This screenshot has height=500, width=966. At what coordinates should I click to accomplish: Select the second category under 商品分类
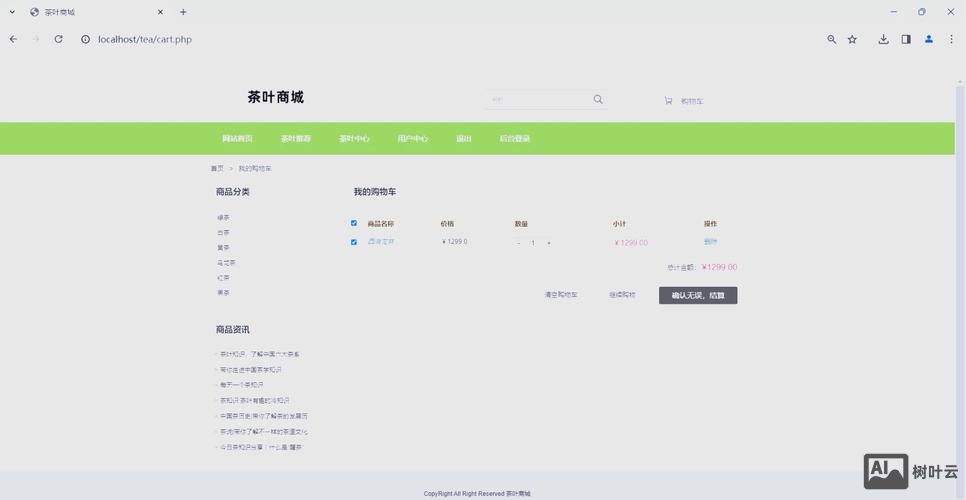coord(223,233)
